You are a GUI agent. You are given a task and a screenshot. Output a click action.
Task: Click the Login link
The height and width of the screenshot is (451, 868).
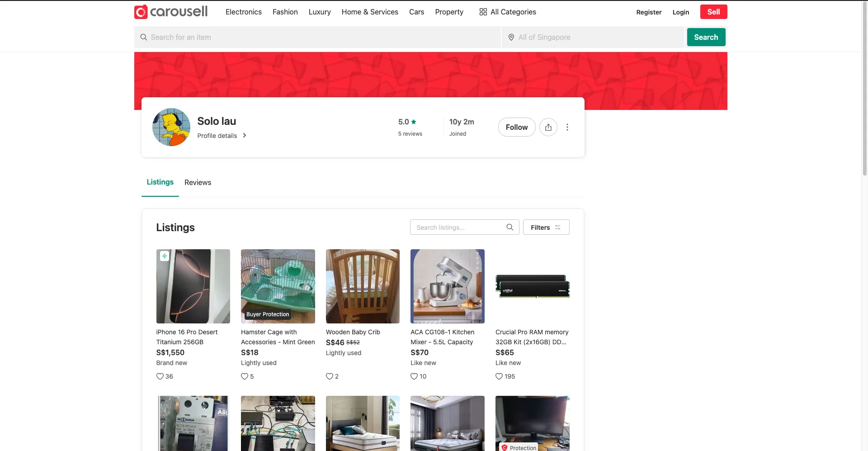(681, 12)
